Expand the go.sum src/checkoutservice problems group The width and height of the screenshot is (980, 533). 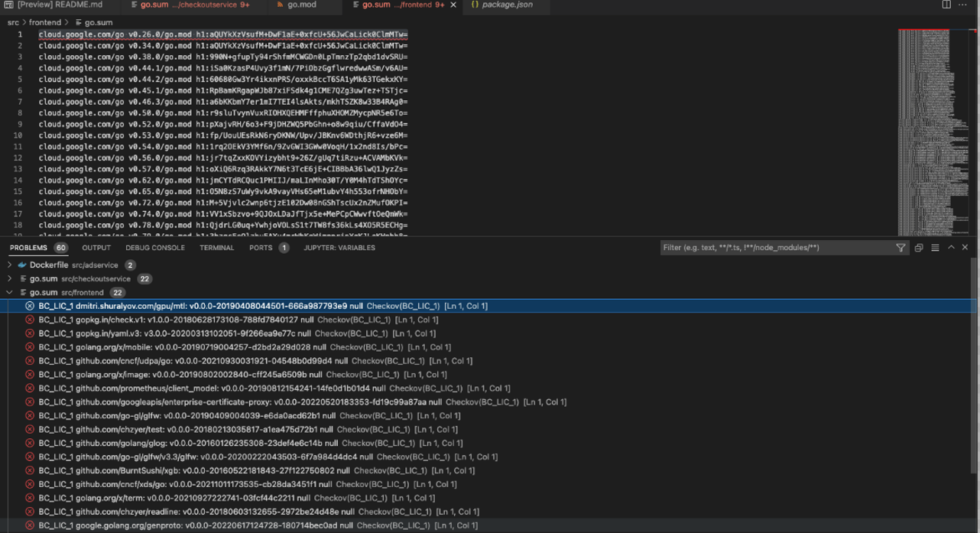9,279
